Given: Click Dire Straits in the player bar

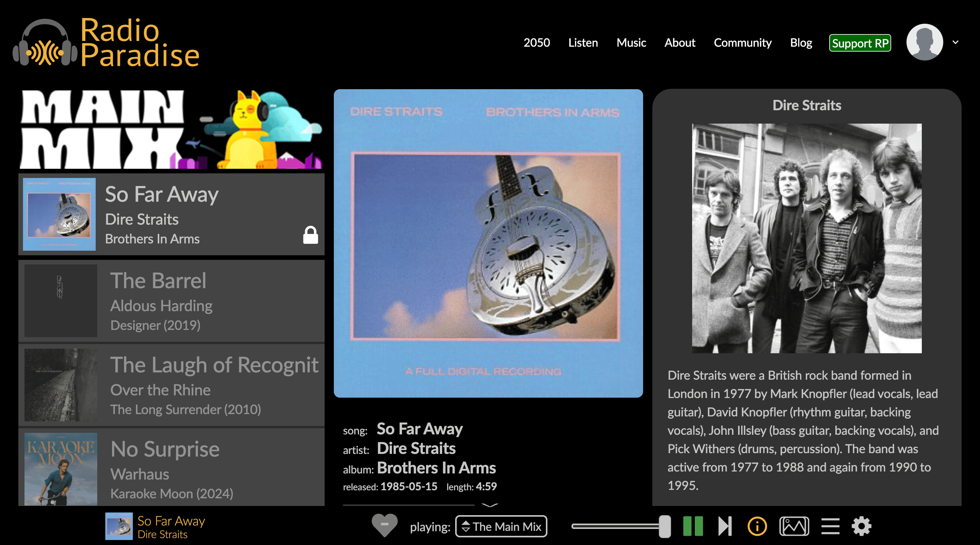Looking at the screenshot, I should [x=162, y=534].
